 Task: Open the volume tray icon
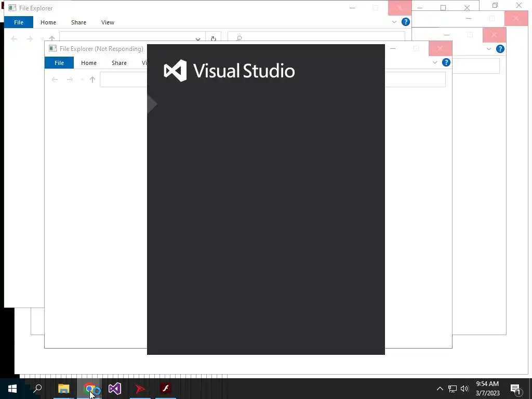pyautogui.click(x=464, y=389)
